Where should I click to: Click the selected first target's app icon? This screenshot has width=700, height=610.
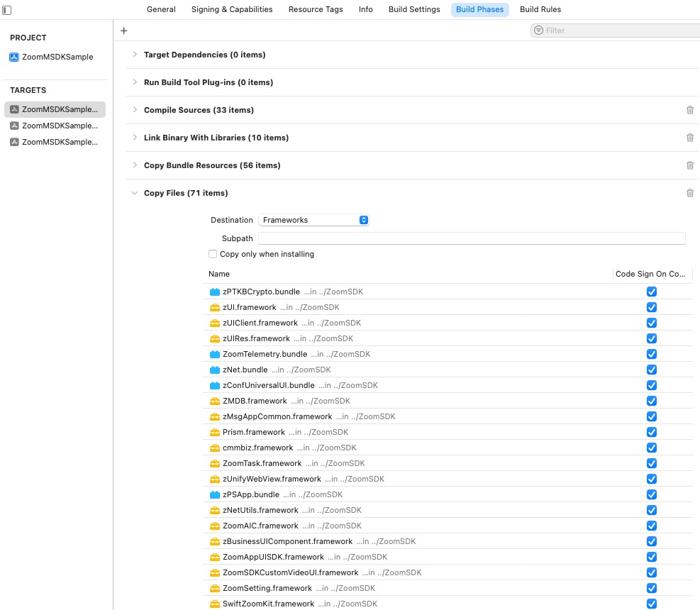[x=14, y=109]
